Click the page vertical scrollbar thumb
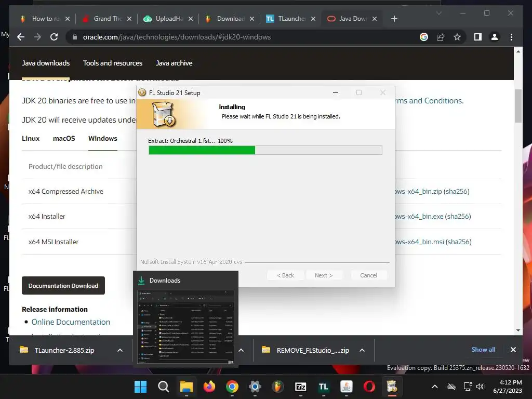Viewport: 532px width, 399px height. [518, 106]
